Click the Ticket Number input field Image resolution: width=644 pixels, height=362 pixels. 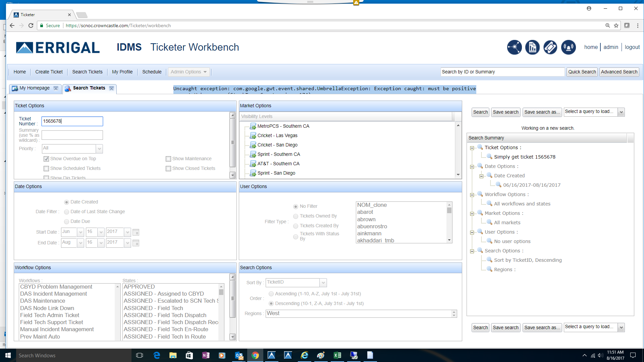pos(72,121)
